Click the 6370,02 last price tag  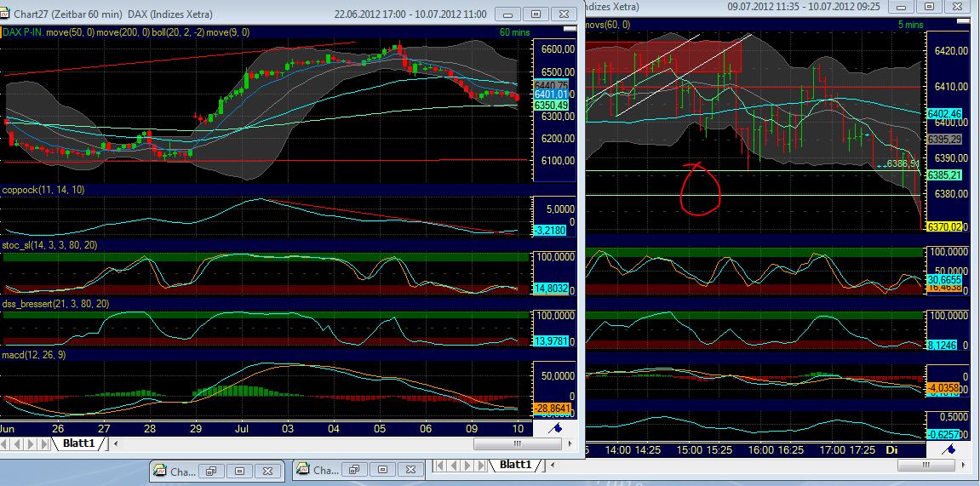click(943, 226)
